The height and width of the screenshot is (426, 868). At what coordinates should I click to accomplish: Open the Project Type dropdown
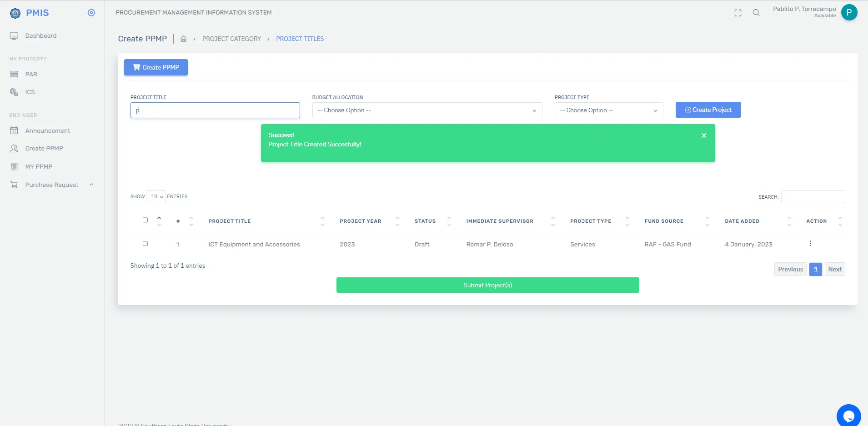coord(609,110)
